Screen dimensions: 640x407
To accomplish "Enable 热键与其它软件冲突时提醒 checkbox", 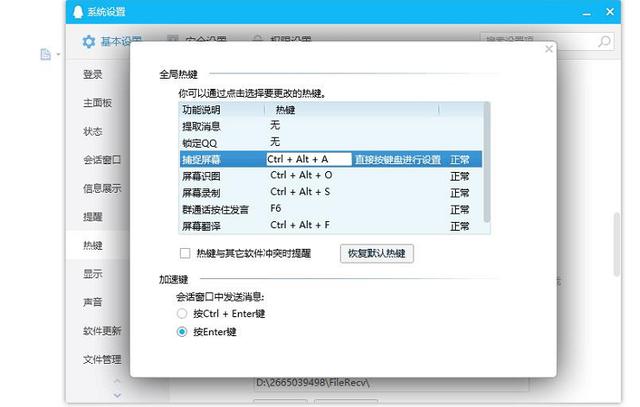I will [184, 253].
